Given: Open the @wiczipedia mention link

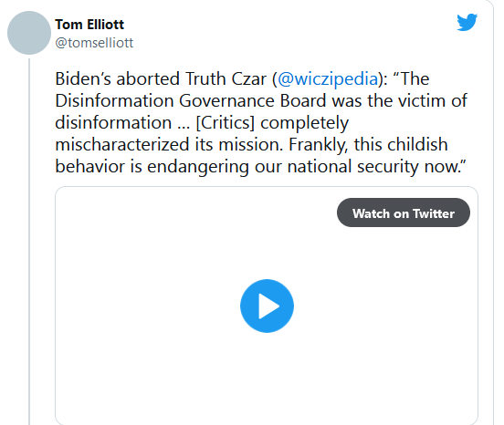Looking at the screenshot, I should (x=328, y=79).
